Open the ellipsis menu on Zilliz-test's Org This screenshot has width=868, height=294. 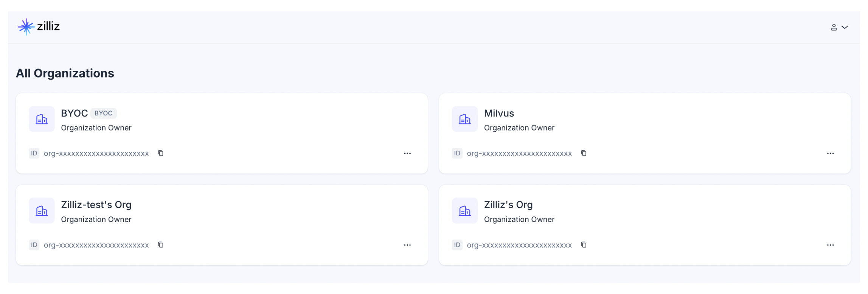coord(407,244)
